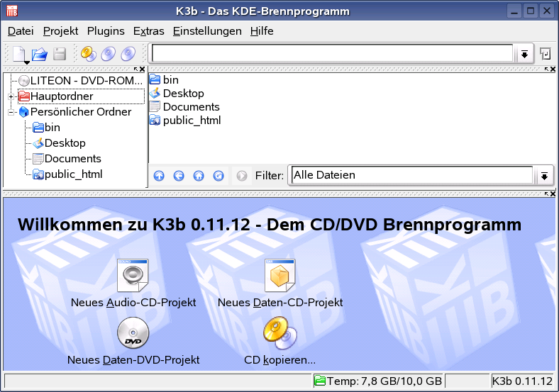Click the save floppy disk icon

click(x=60, y=54)
